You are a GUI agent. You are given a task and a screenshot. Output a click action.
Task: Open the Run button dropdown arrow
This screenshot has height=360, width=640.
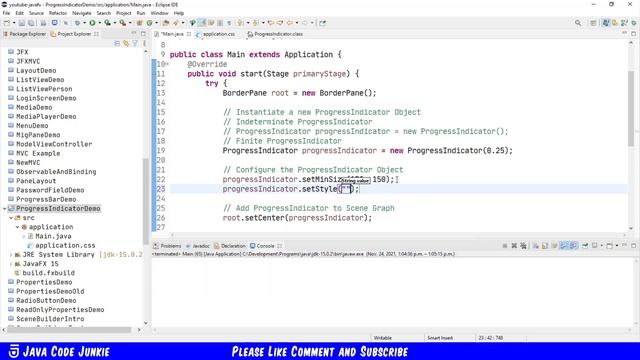[99, 23]
